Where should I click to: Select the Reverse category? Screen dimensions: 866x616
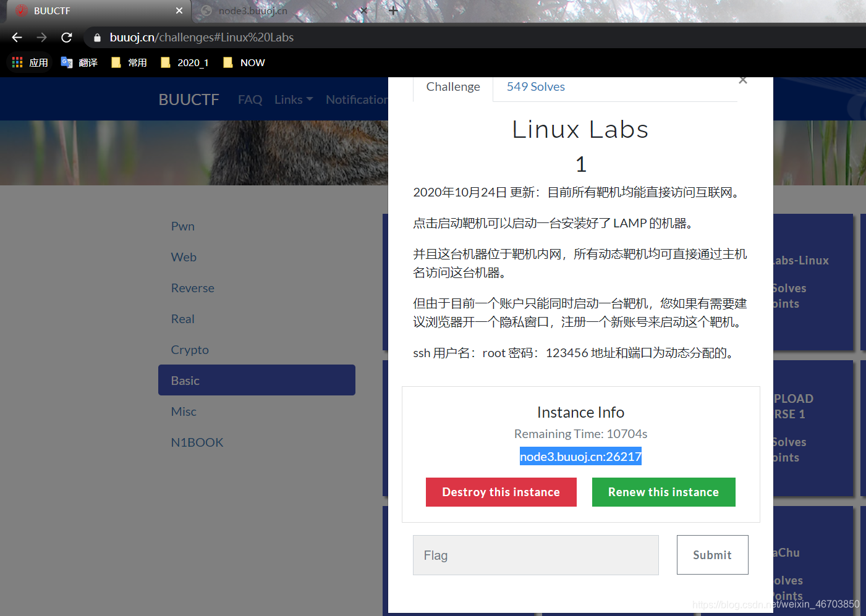point(257,288)
